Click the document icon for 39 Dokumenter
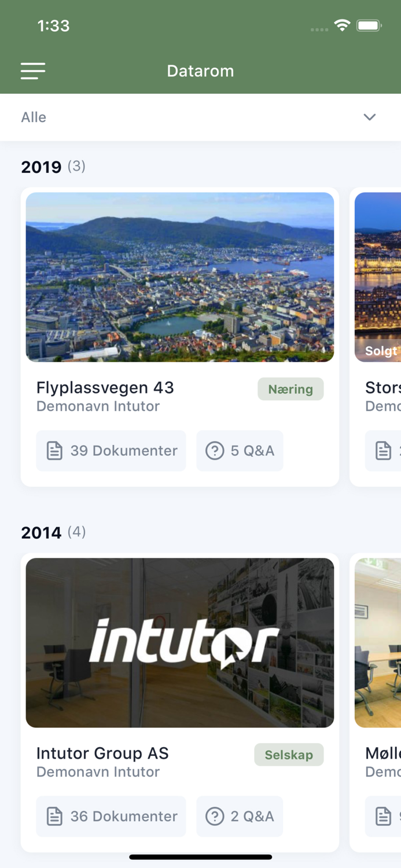 (54, 451)
